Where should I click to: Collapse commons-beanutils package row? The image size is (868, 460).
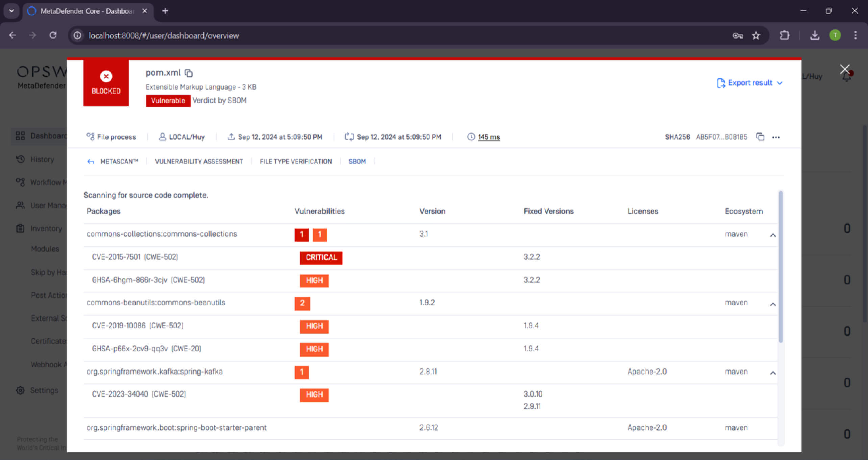[773, 304]
